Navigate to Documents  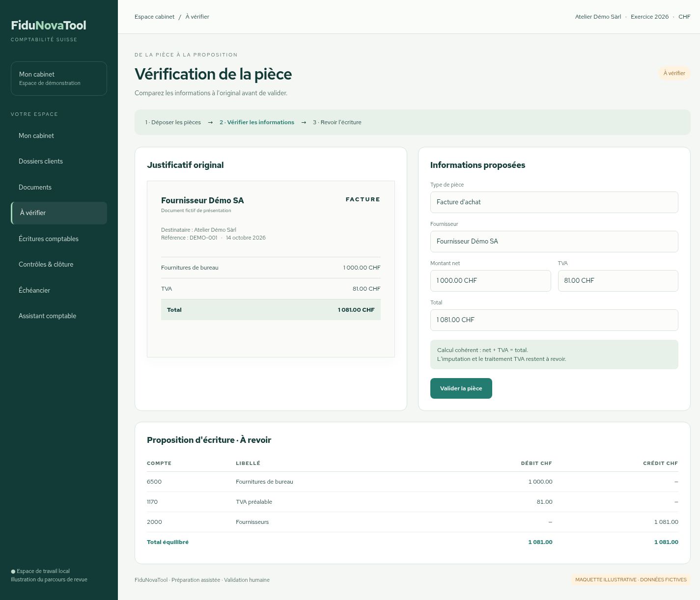click(59, 188)
